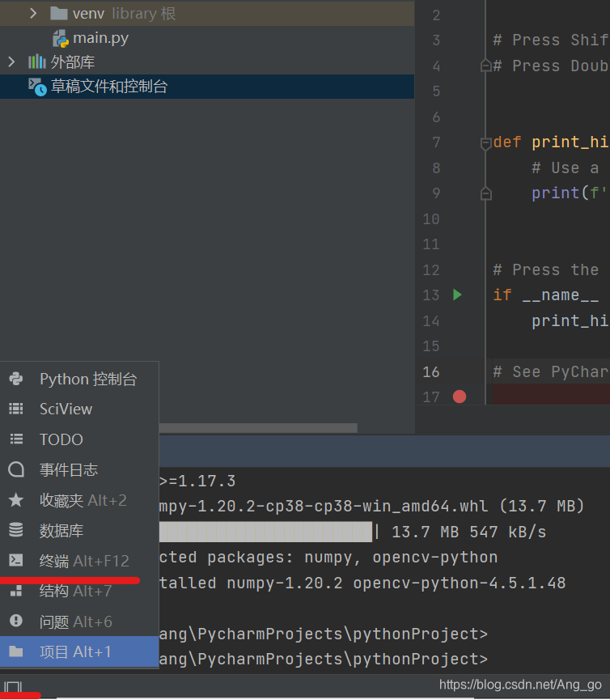Viewport: 610px width, 700px height.
Task: Click the 数据库 database stack icon
Action: coord(16,530)
